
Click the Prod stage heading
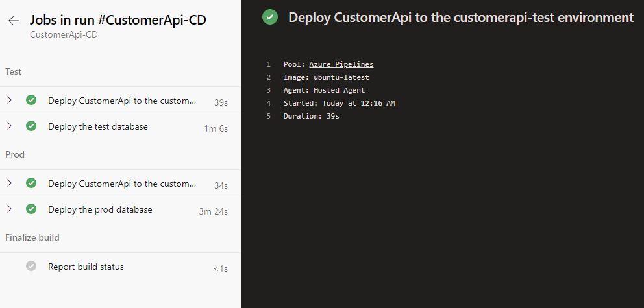point(15,154)
